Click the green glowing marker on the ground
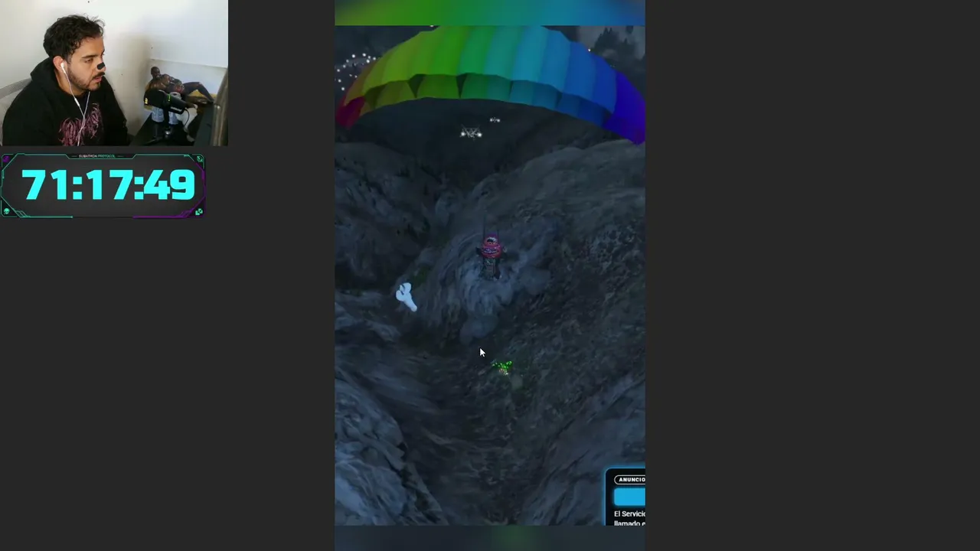Image resolution: width=980 pixels, height=551 pixels. (x=502, y=368)
